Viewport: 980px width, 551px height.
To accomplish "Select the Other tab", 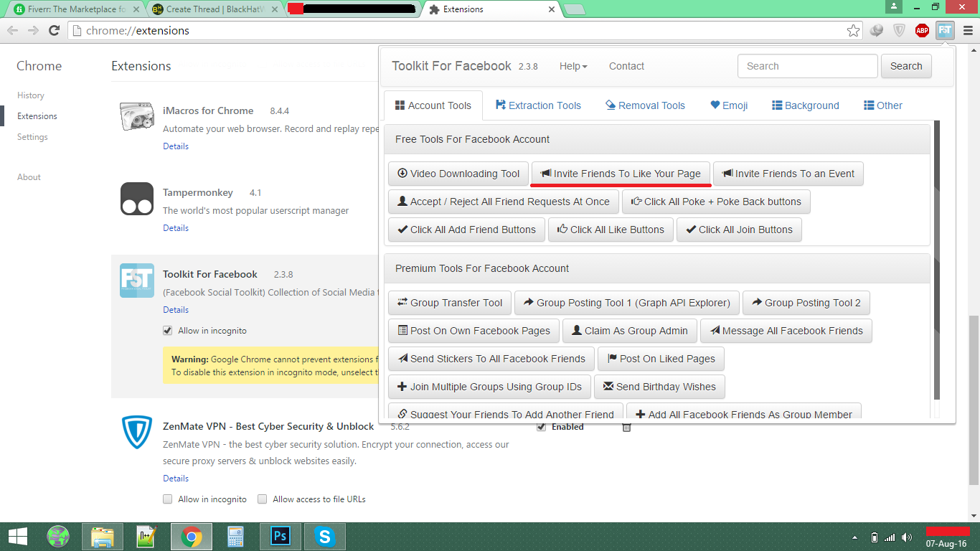I will [883, 105].
